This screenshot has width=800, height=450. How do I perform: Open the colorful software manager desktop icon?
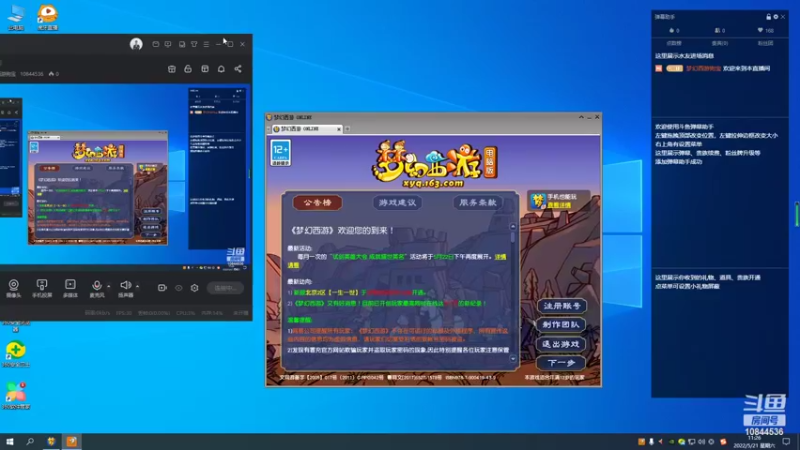pyautogui.click(x=16, y=396)
